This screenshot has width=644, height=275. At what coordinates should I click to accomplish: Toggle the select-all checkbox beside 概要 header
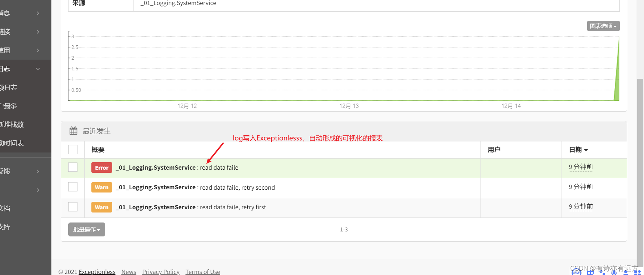pos(73,150)
